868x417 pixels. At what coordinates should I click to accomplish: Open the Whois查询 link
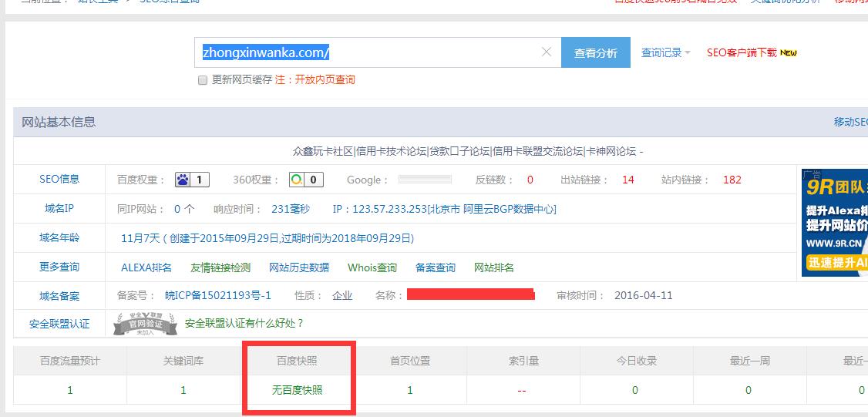[x=372, y=267]
